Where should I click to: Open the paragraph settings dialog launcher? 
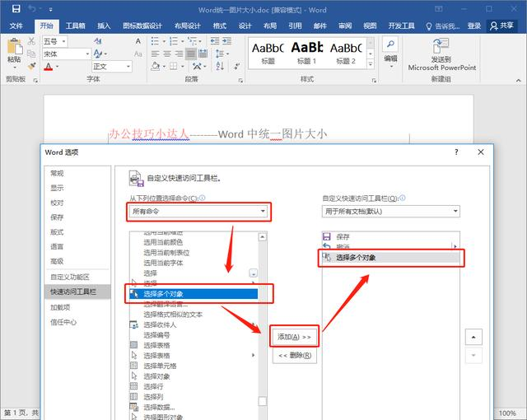point(240,81)
